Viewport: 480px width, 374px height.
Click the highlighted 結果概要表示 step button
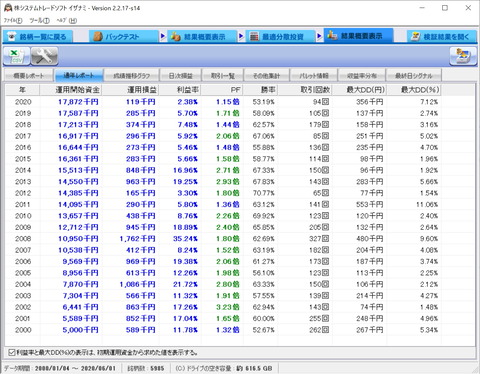point(358,36)
